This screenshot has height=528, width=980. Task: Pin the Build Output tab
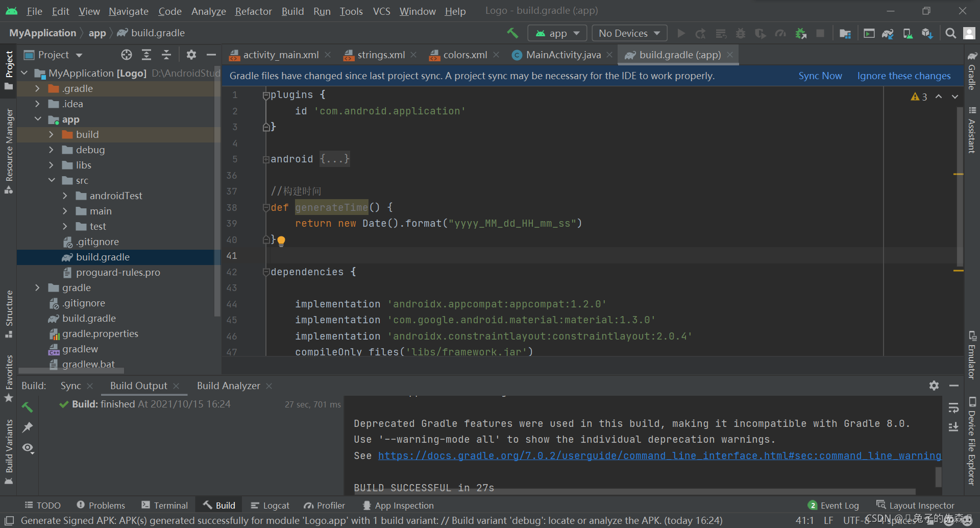(28, 427)
